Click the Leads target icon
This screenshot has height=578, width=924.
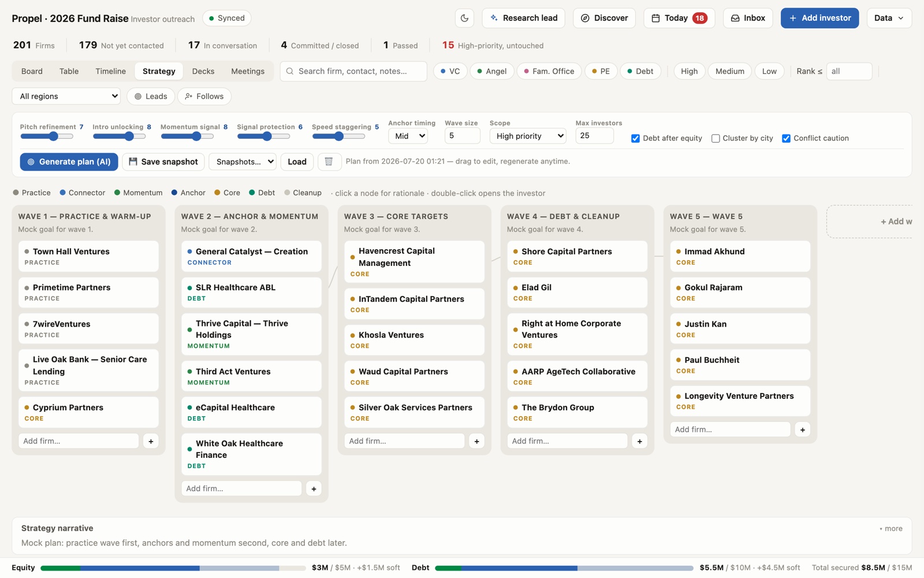coord(138,97)
